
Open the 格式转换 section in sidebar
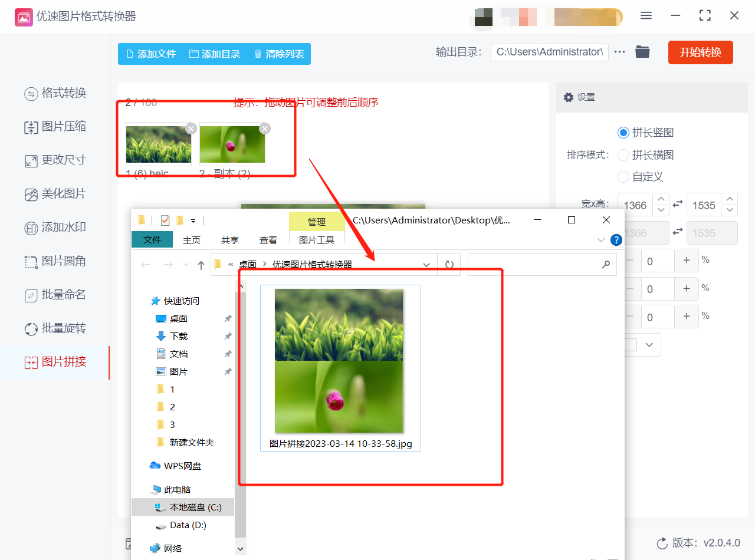(x=55, y=93)
